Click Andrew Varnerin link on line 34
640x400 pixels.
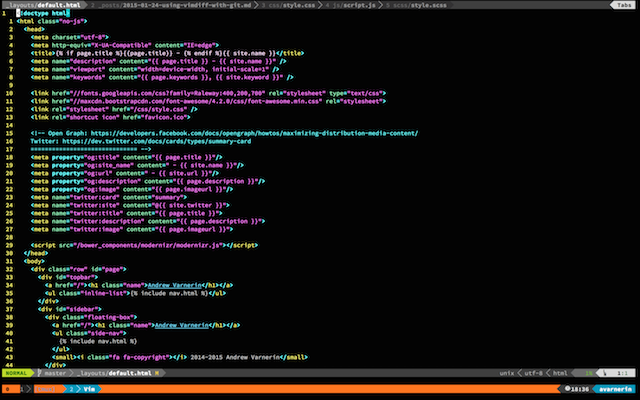(x=174, y=285)
